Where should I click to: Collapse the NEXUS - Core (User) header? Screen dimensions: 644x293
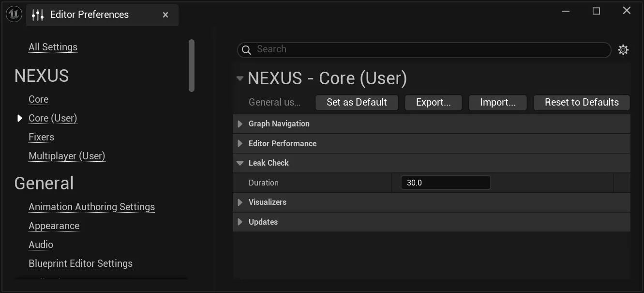[x=240, y=78]
